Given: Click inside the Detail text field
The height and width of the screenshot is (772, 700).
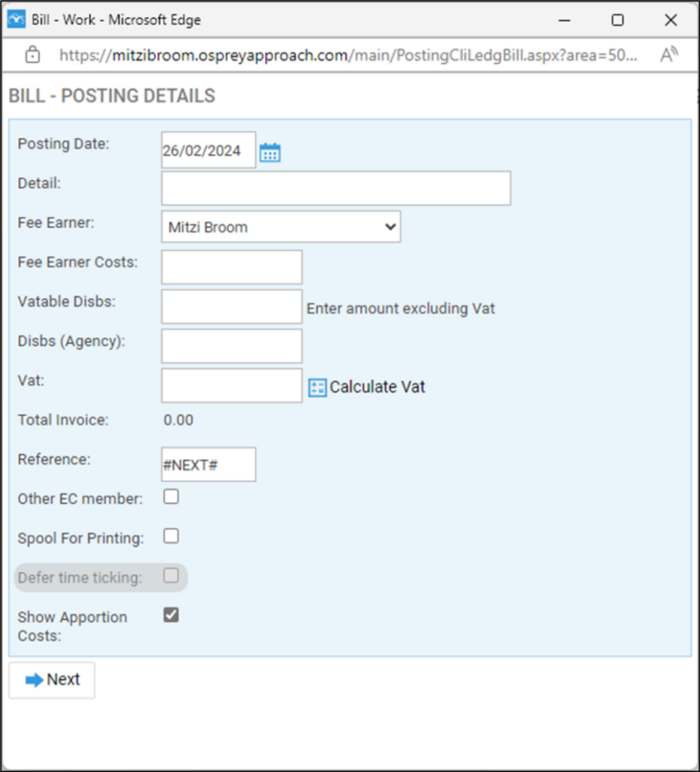Looking at the screenshot, I should tap(335, 188).
